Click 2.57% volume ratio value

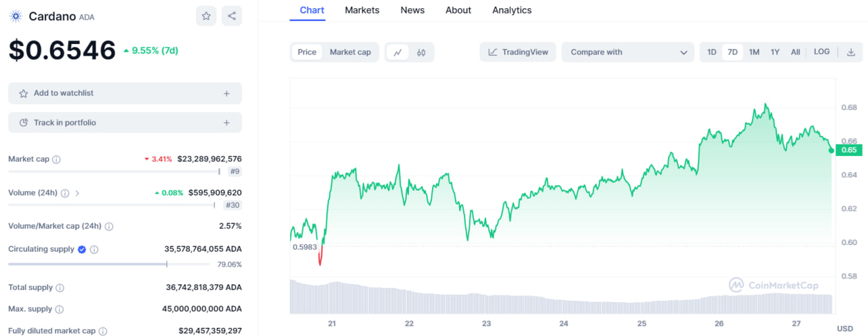click(230, 226)
